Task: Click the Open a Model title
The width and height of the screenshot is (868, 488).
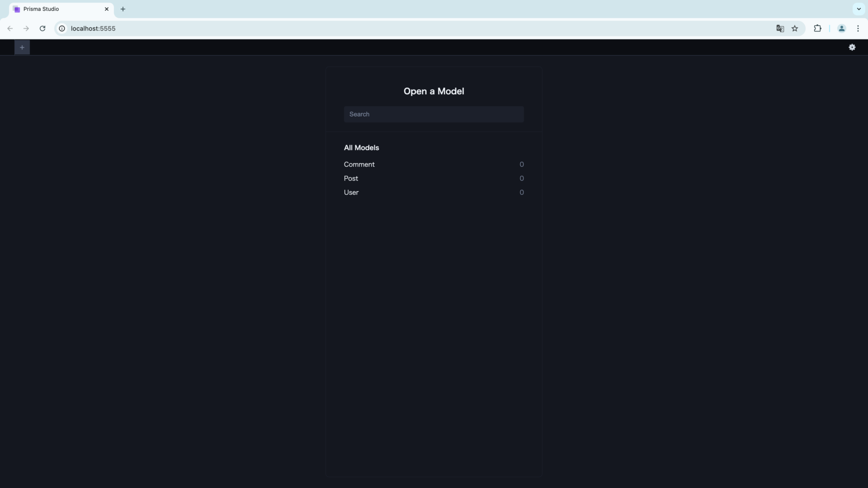Action: pyautogui.click(x=434, y=91)
